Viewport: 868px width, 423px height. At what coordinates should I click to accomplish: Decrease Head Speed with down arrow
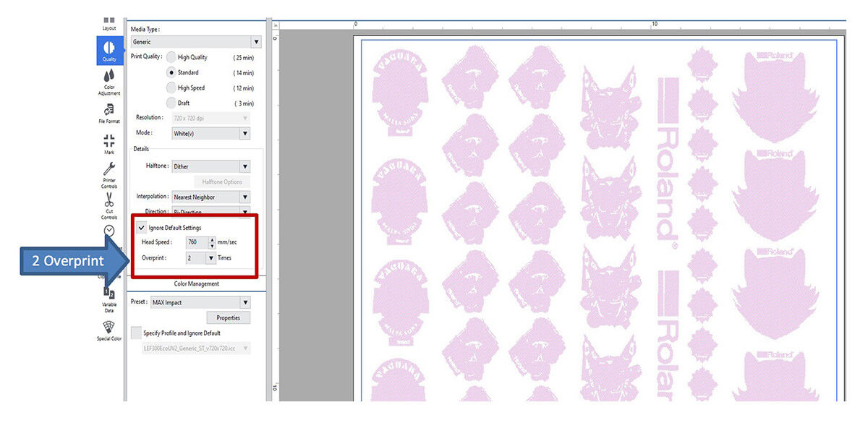tap(212, 246)
